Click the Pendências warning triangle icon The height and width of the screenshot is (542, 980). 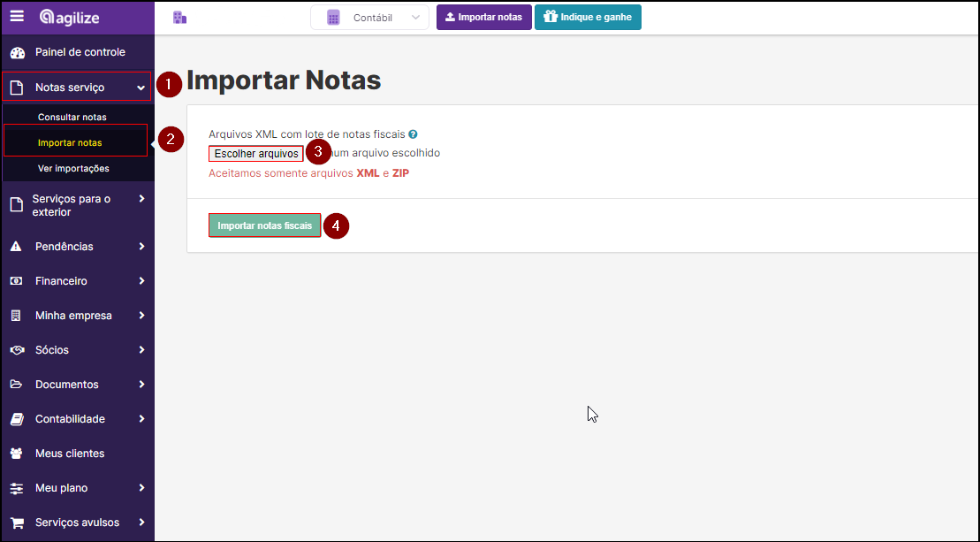point(17,247)
